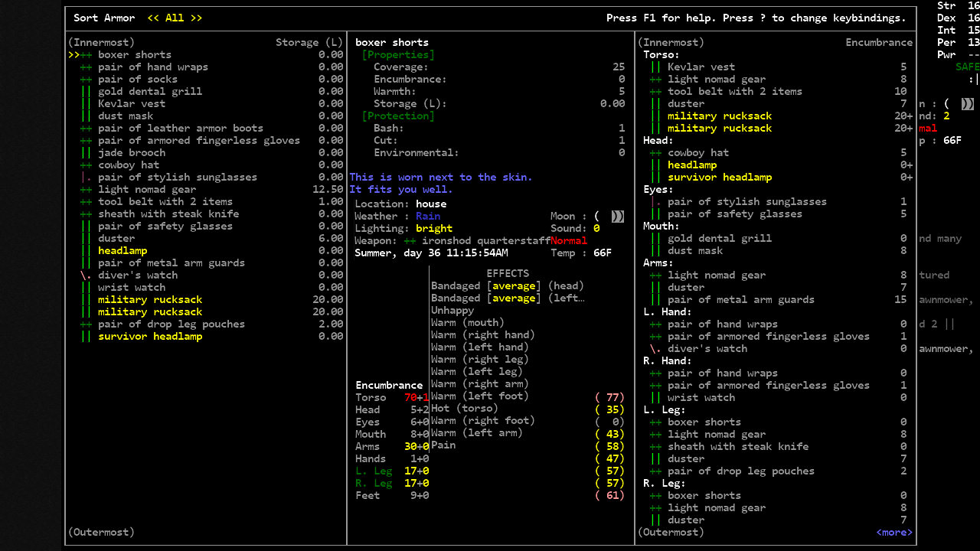The width and height of the screenshot is (980, 551).
Task: Click the 'L. Leg:' body part header
Action: pyautogui.click(x=665, y=409)
